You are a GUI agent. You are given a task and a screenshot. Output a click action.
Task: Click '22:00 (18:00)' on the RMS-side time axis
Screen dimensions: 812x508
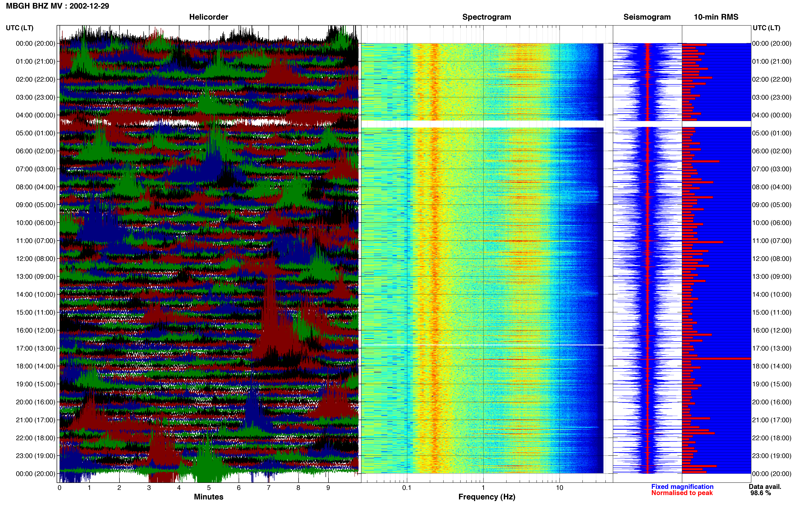[772, 438]
